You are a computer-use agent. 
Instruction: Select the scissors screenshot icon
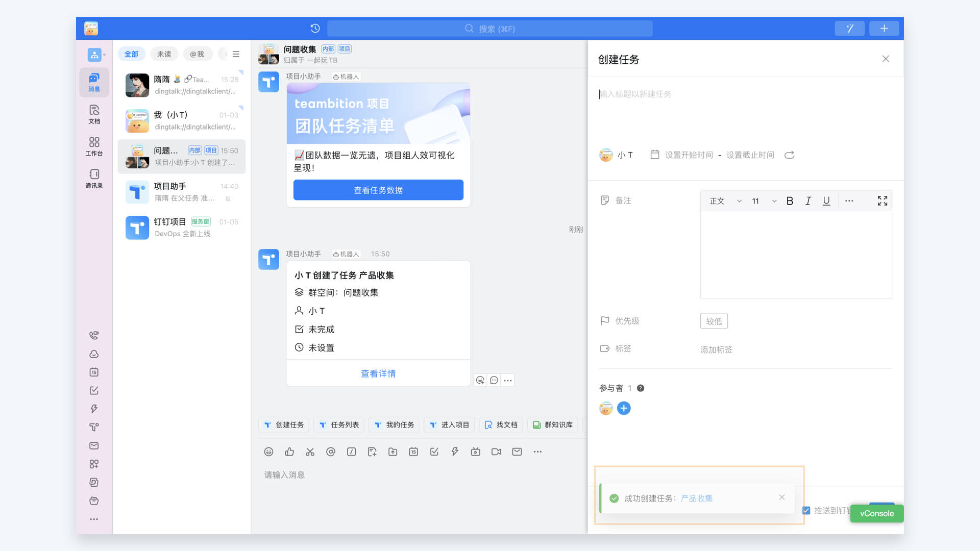(310, 452)
